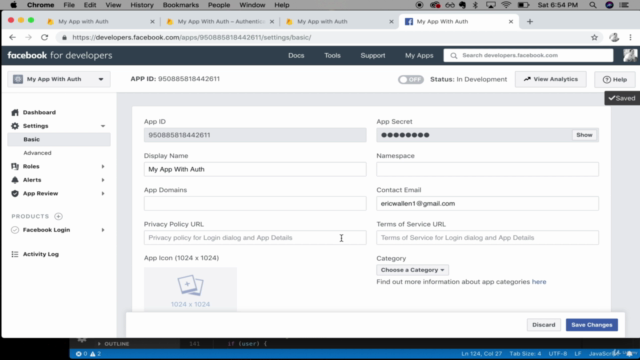
Task: Click the Settings gear icon in sidebar
Action: click(x=15, y=126)
